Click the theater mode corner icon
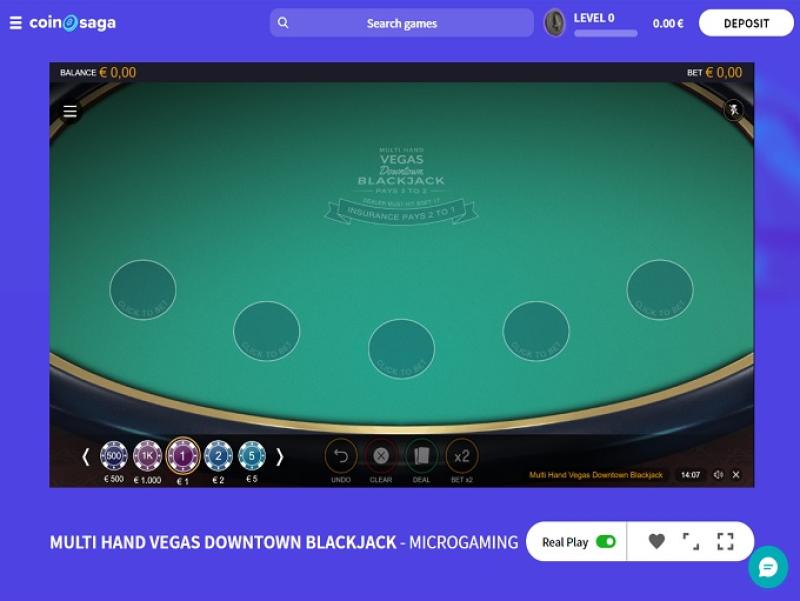This screenshot has width=800, height=601. (691, 541)
